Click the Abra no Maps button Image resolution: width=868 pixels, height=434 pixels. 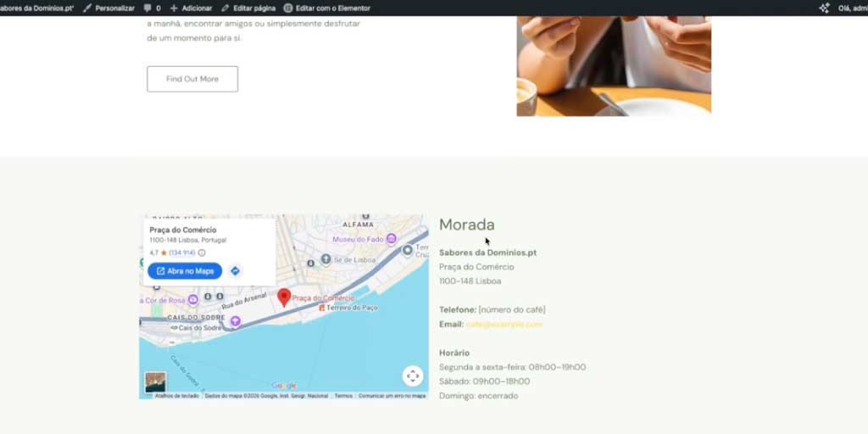(185, 270)
